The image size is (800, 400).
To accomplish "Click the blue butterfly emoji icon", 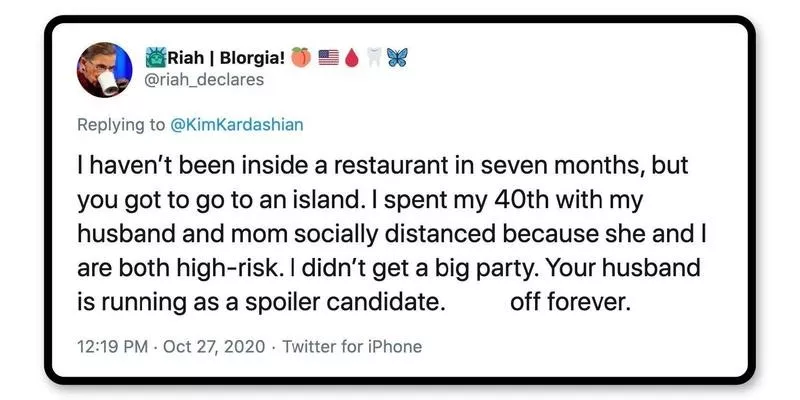I will pos(397,58).
